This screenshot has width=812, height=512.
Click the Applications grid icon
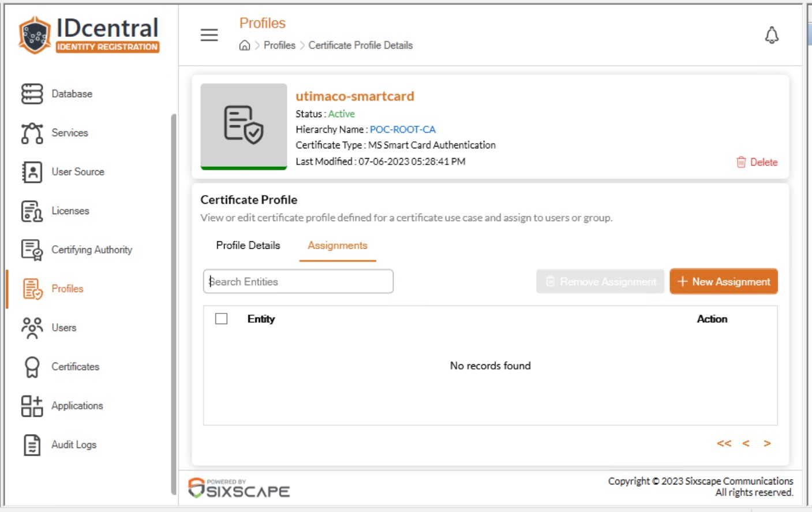click(32, 406)
